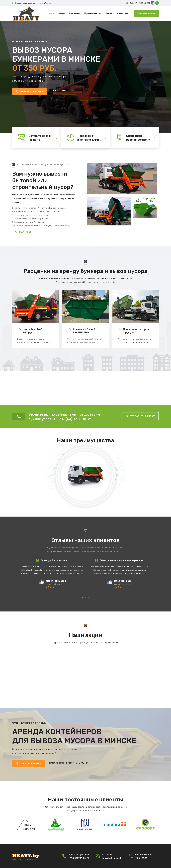This screenshot has width=171, height=868.
Task: Open WhatsApp chat icon in top bar
Action: [x=157, y=3]
